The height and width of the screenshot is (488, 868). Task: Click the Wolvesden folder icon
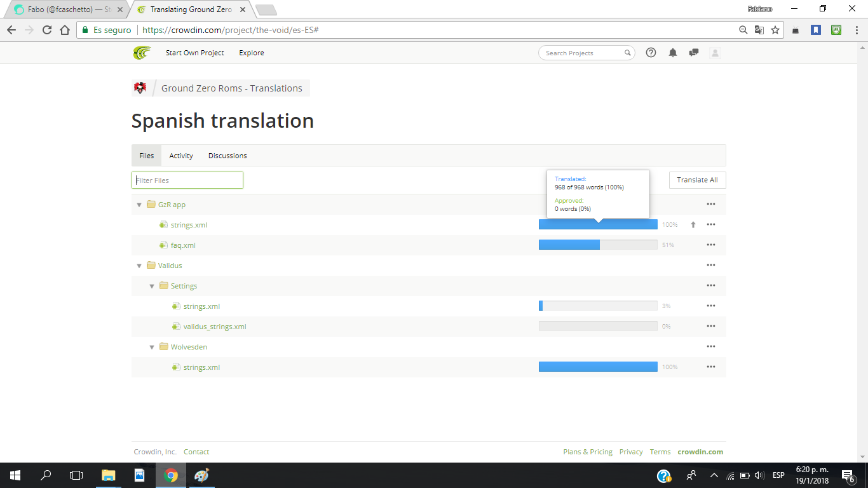[164, 347]
